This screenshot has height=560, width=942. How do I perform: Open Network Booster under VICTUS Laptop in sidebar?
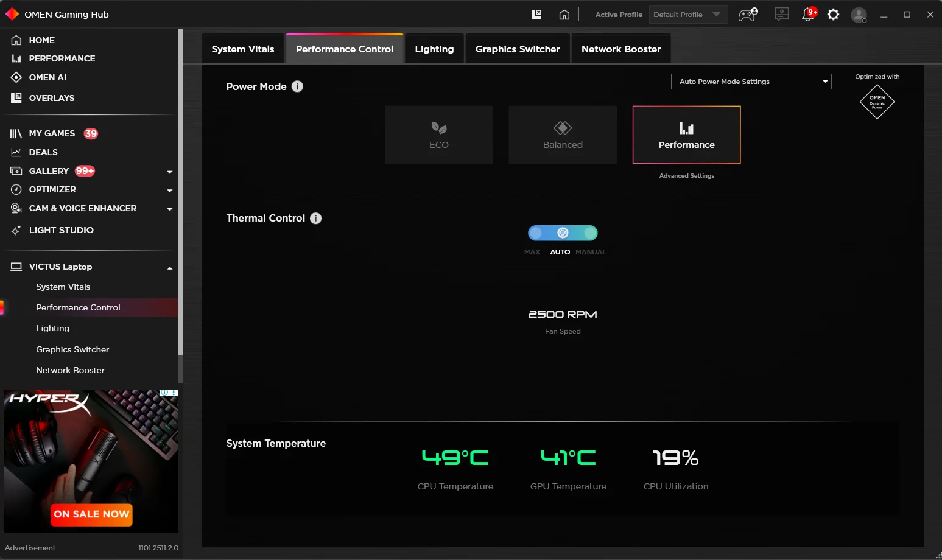pyautogui.click(x=70, y=370)
